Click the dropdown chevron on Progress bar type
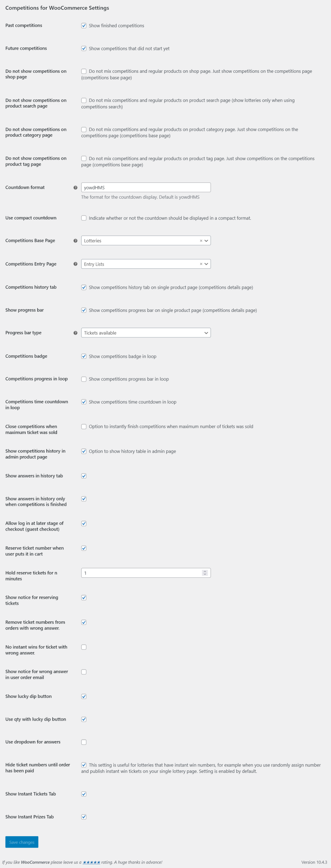331x868 pixels. coord(206,333)
